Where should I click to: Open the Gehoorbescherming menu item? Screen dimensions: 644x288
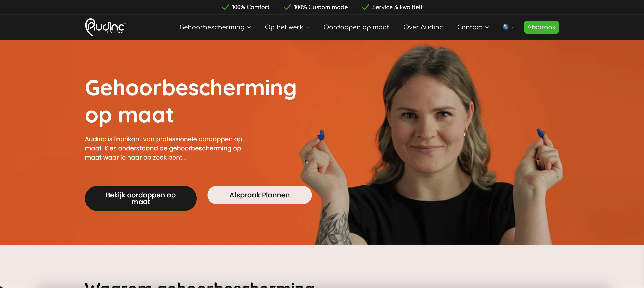coord(212,27)
